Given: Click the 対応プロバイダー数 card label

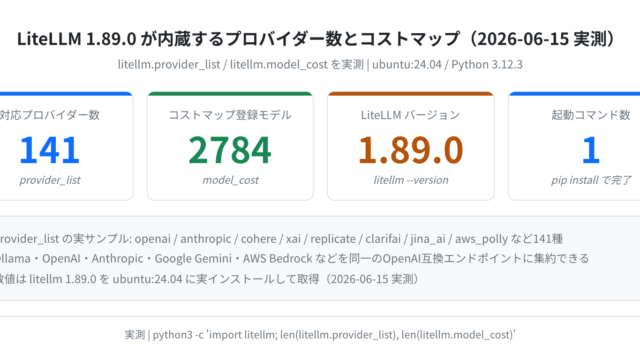Looking at the screenshot, I should 50,115.
